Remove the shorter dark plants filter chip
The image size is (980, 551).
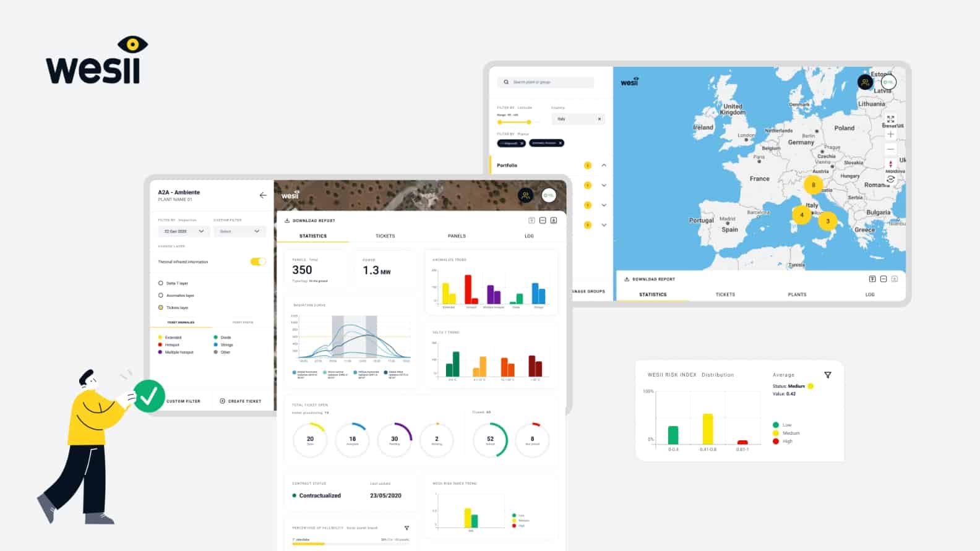coord(522,143)
